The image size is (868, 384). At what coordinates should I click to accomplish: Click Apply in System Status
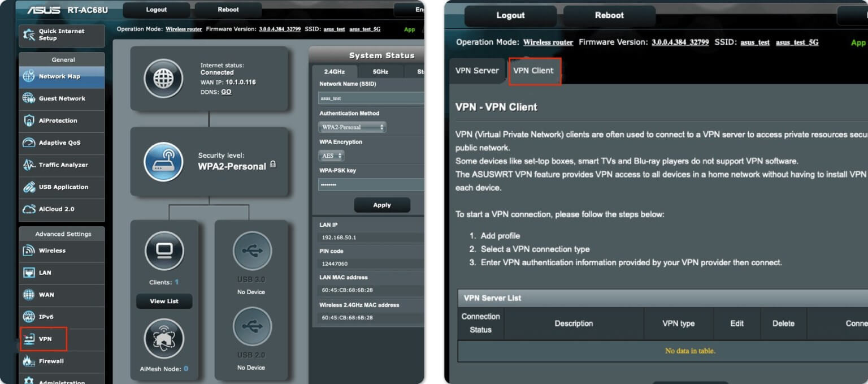382,205
